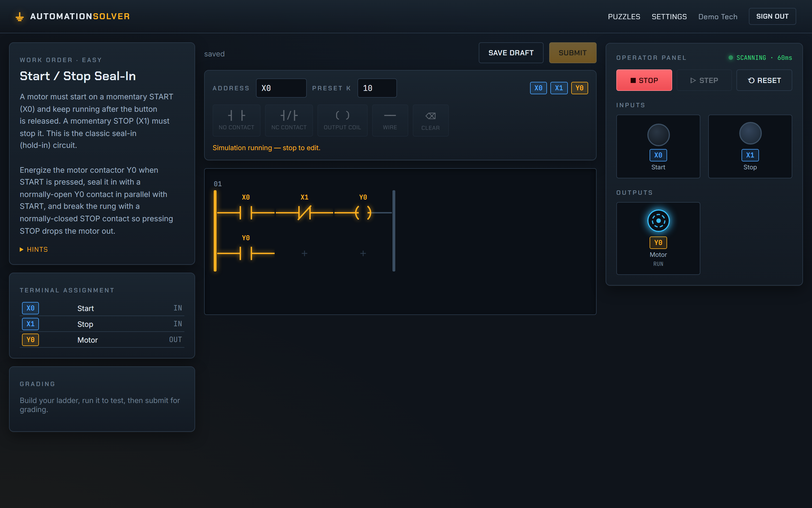The image size is (812, 508).
Task: Click the Y0 seal-in contact on branch
Action: coord(246,253)
